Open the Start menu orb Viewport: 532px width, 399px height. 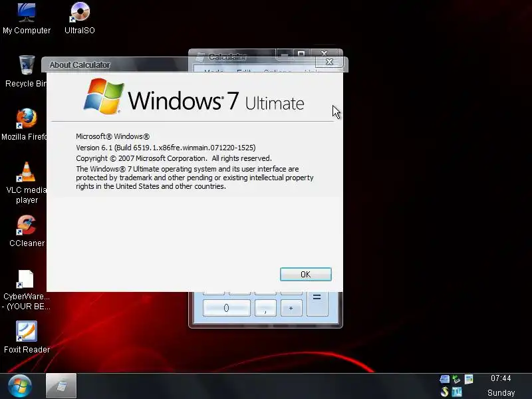click(20, 386)
